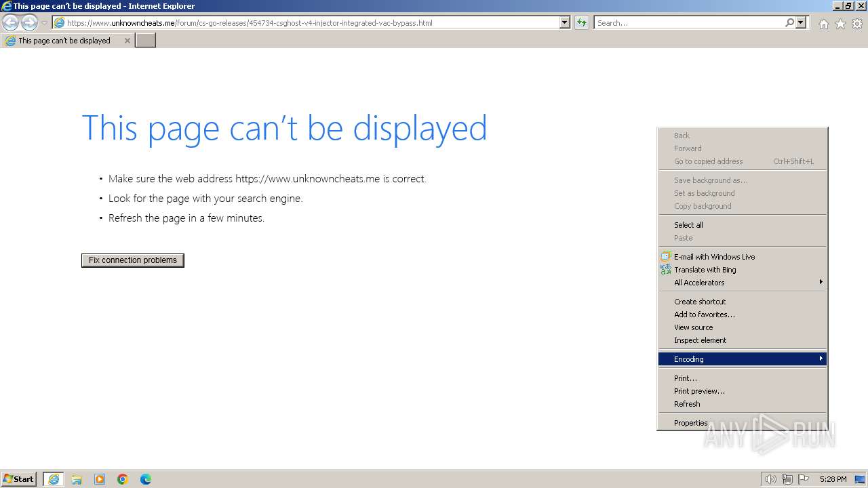This screenshot has width=868, height=488.
Task: Choose Select all in context menu
Action: (x=743, y=225)
